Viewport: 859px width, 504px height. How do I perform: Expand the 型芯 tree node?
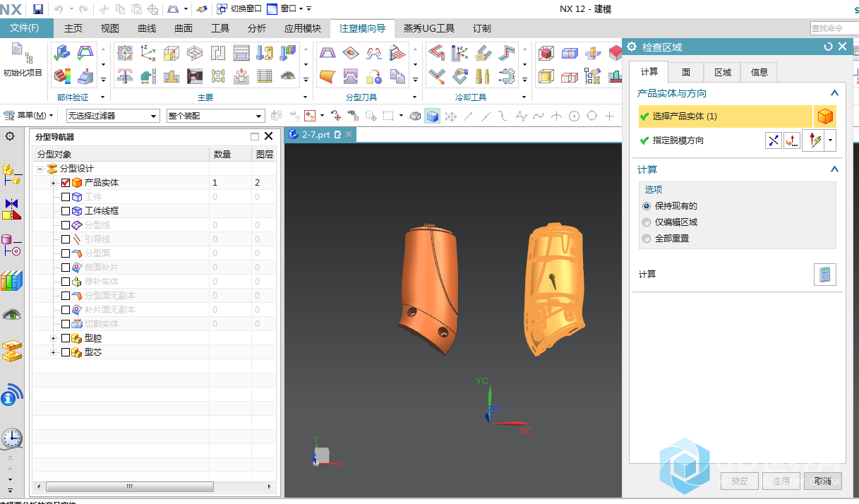54,352
